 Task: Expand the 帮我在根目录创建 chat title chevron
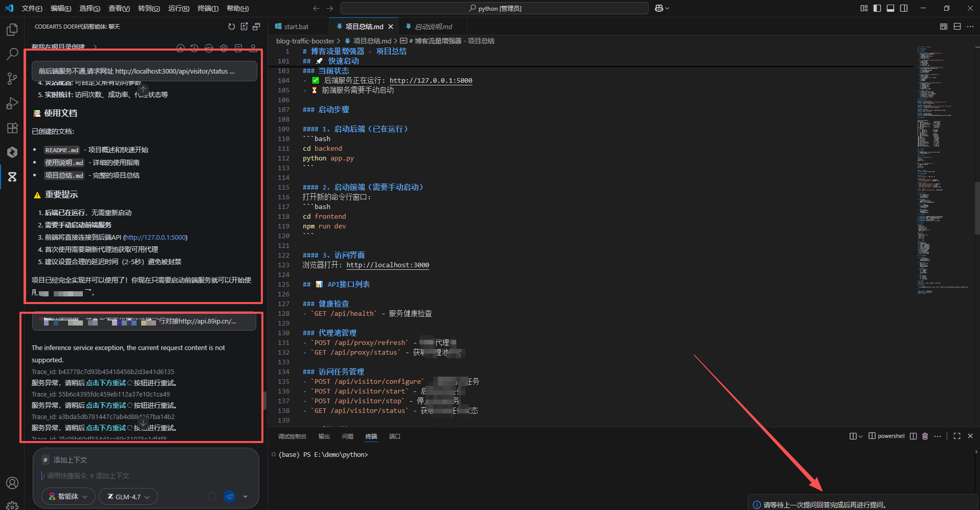[x=95, y=47]
